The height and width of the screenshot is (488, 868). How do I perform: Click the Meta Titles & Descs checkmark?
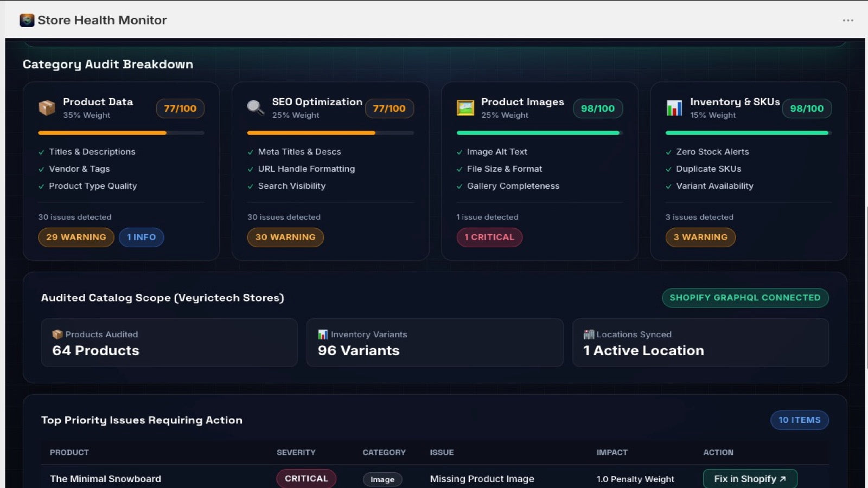tap(250, 152)
